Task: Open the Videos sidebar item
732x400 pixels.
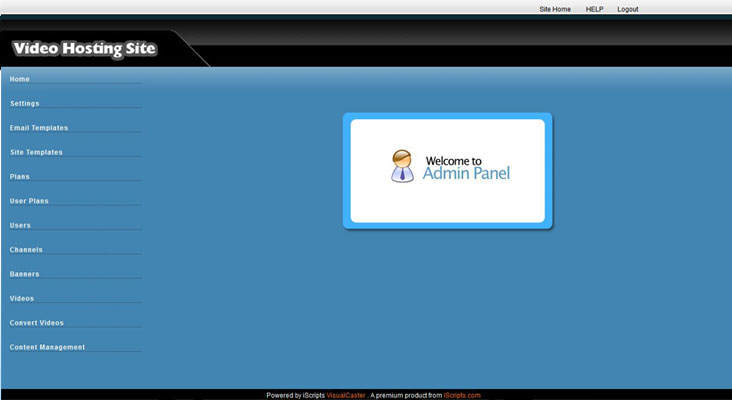Action: click(x=22, y=298)
